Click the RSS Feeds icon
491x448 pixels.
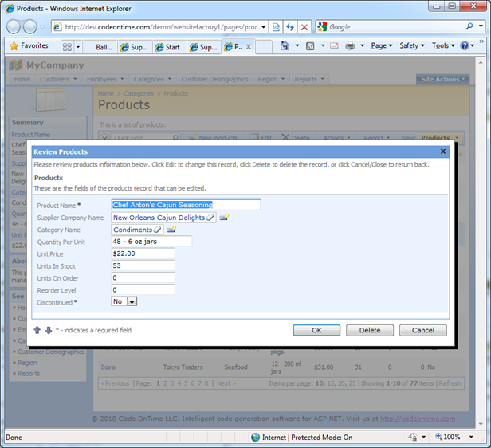tap(310, 46)
